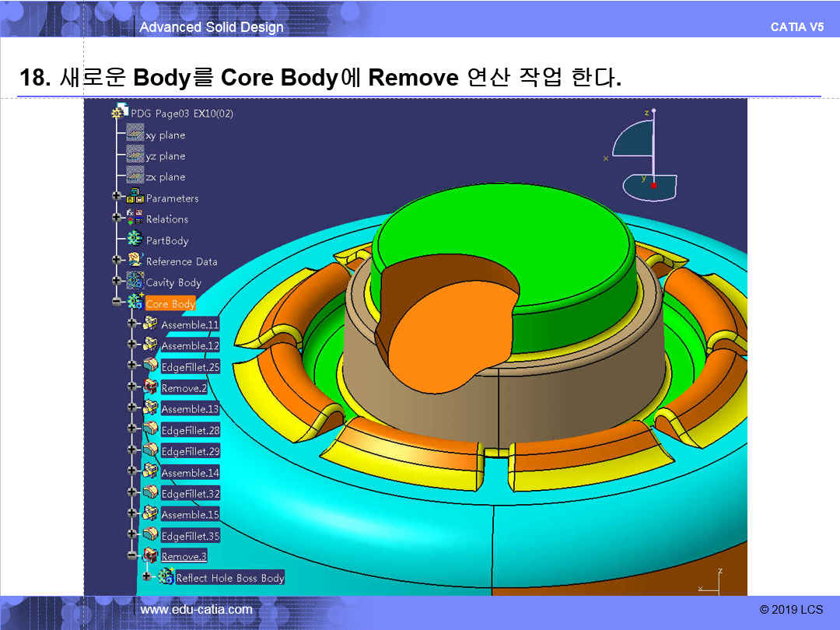Click the xy plane icon in tree
Viewport: 840px width, 630px height.
[135, 135]
